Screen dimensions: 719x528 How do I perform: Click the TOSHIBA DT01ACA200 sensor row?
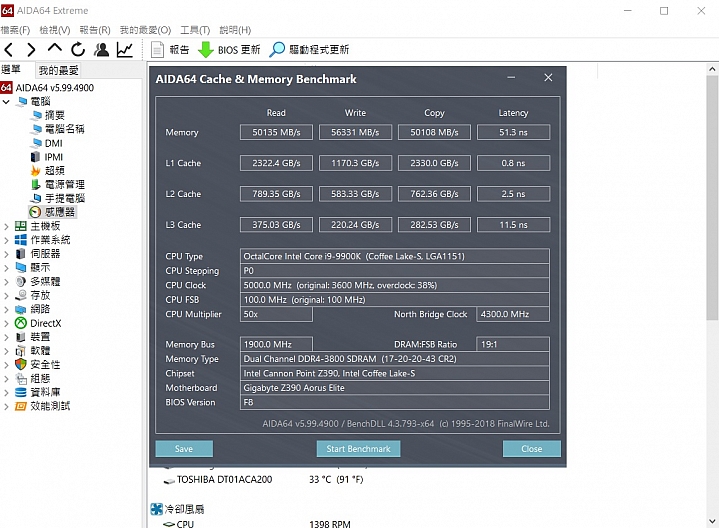[x=264, y=479]
